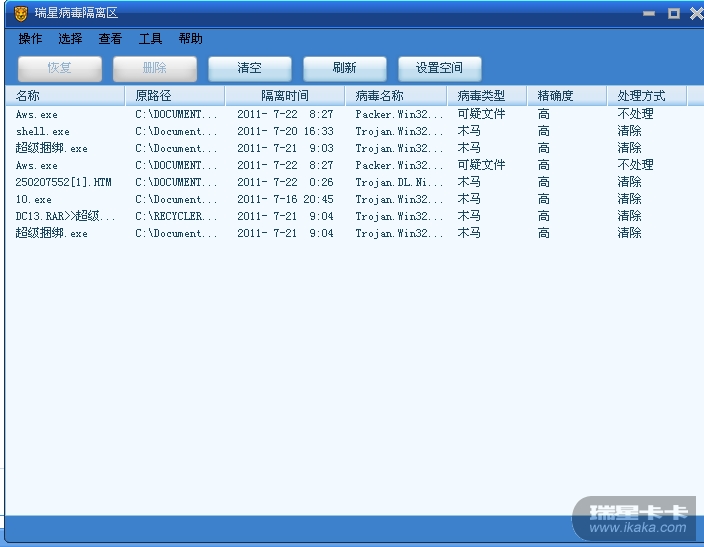Click the time 2011- 7-22 0:26 cell
The image size is (704, 547).
[x=285, y=182]
